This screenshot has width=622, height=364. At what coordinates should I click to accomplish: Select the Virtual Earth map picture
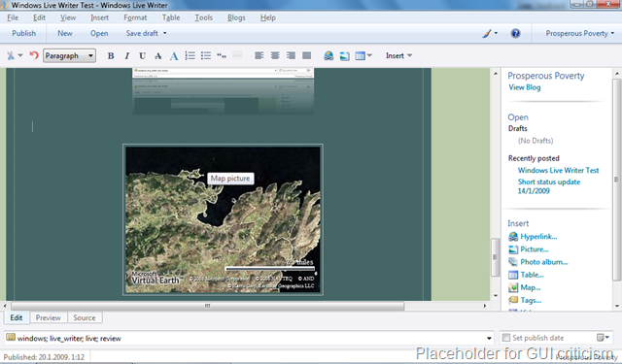tap(223, 219)
